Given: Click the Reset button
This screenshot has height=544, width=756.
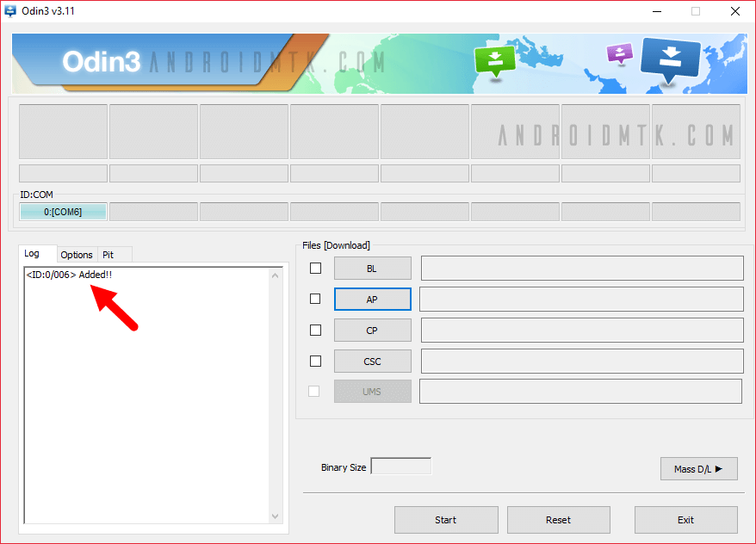Looking at the screenshot, I should click(558, 520).
